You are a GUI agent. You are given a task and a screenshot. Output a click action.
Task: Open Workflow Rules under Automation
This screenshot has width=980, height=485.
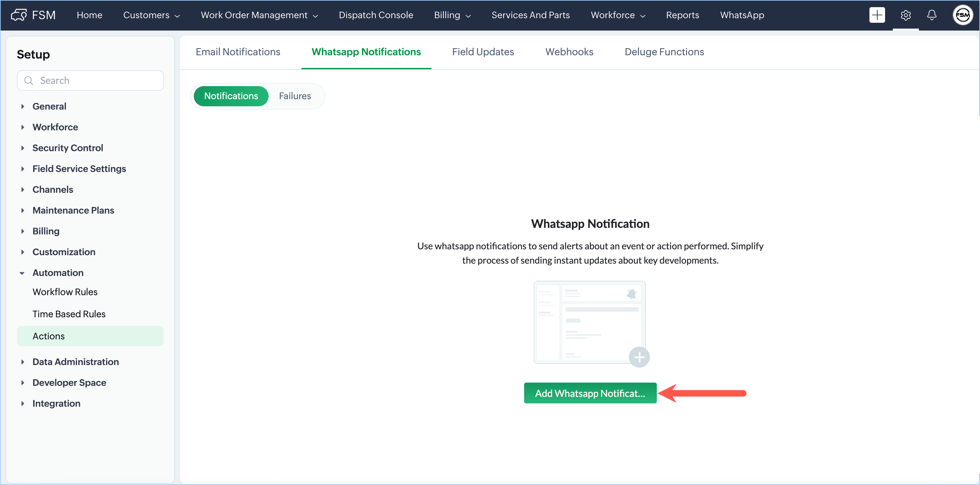[x=65, y=292]
